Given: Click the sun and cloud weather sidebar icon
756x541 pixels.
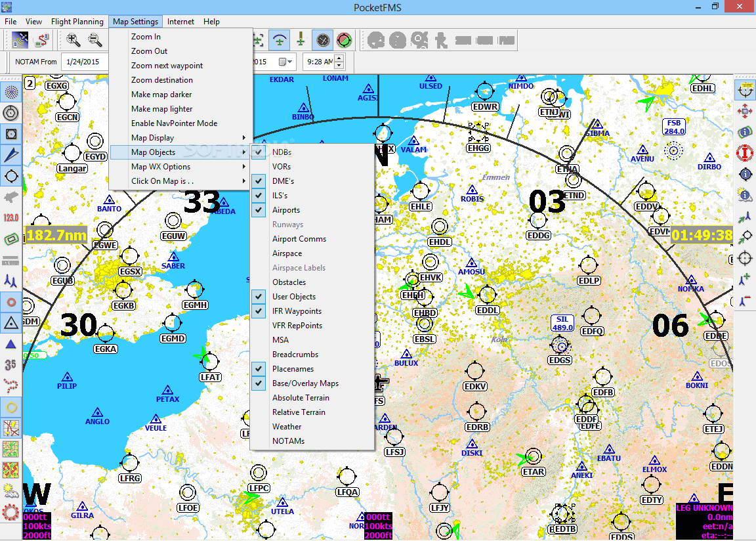Looking at the screenshot, I should (11, 491).
